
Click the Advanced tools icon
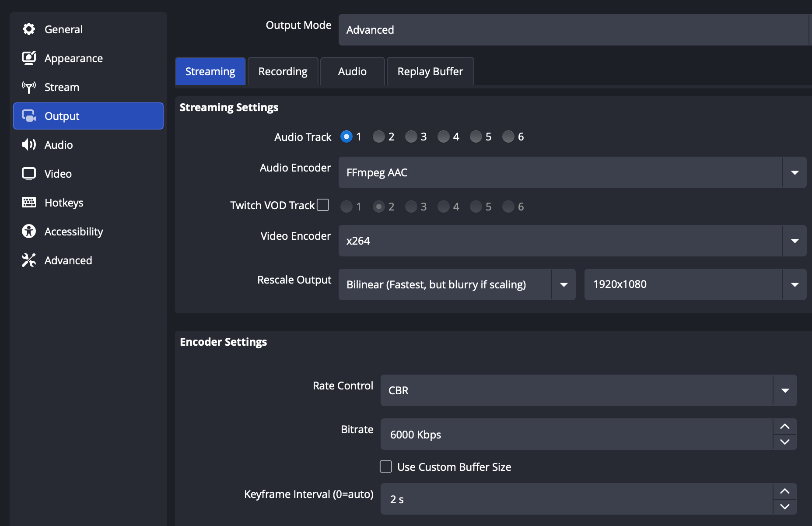tap(29, 260)
